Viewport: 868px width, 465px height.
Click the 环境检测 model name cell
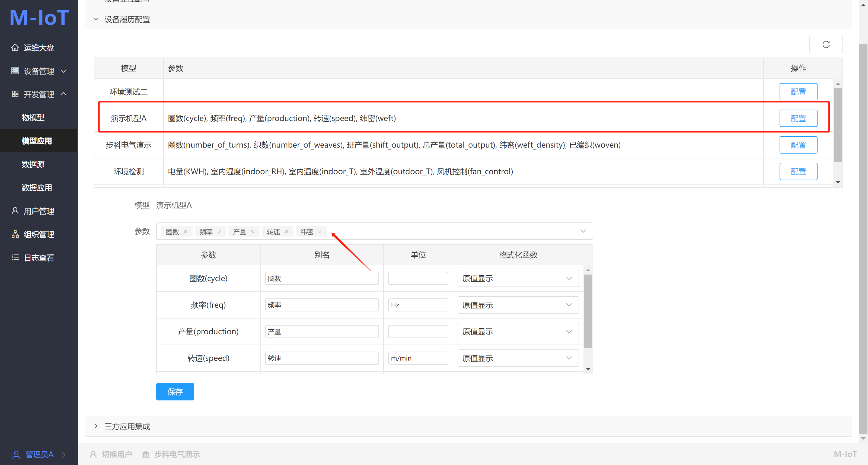(x=129, y=171)
